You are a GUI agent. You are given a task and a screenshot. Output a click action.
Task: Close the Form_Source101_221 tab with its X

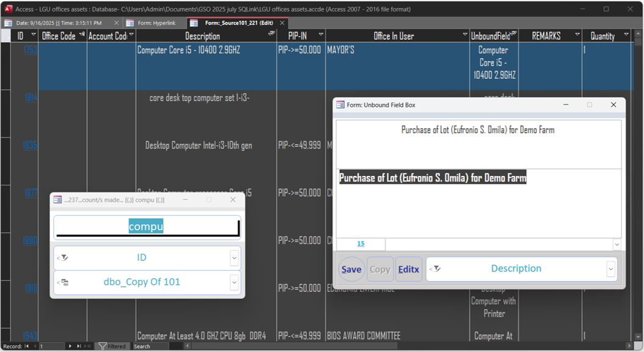[x=283, y=23]
